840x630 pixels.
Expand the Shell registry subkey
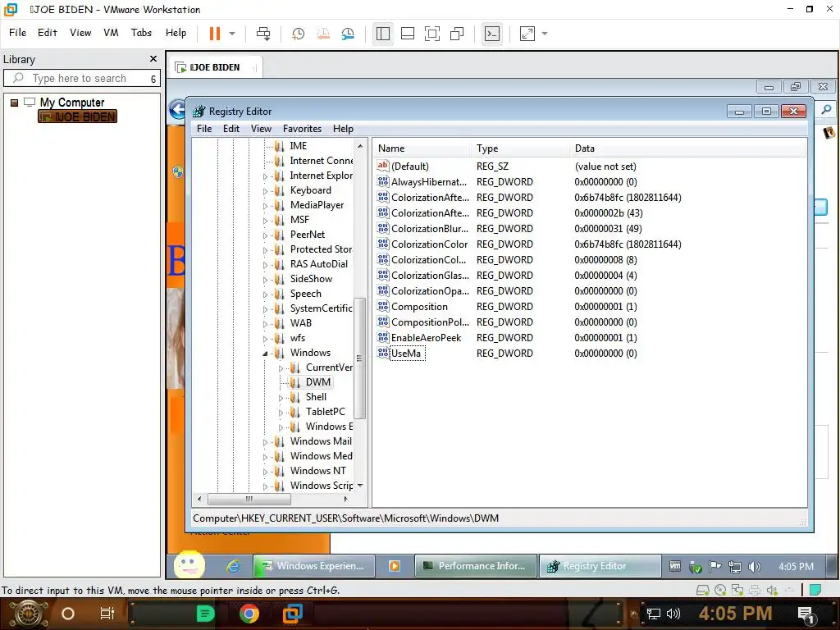(x=281, y=398)
